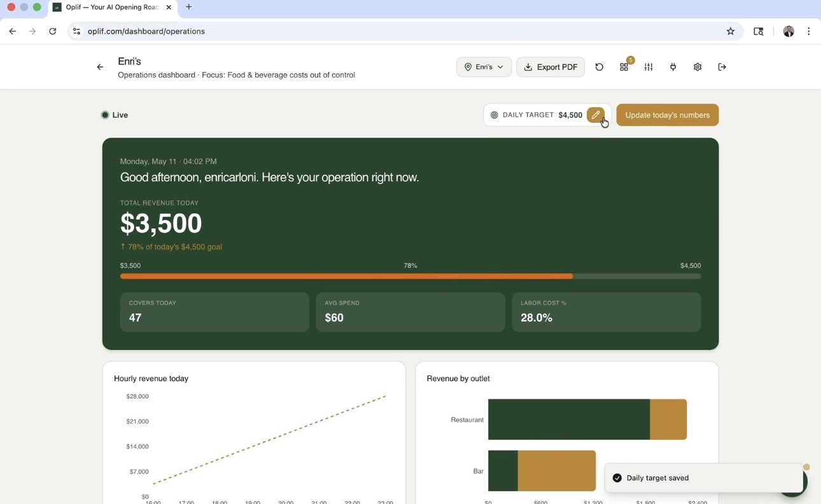Screen dimensions: 821x504
Task: Click the browser side panel search icon
Action: coord(759,31)
